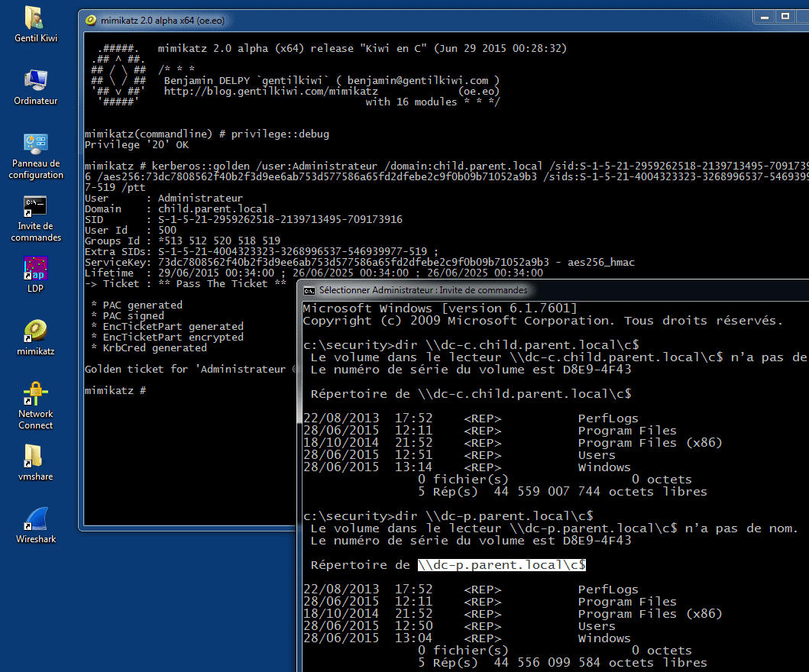Click the ServiceKey aes256_hmac line
Image resolution: width=809 pixels, height=672 pixels.
(359, 263)
